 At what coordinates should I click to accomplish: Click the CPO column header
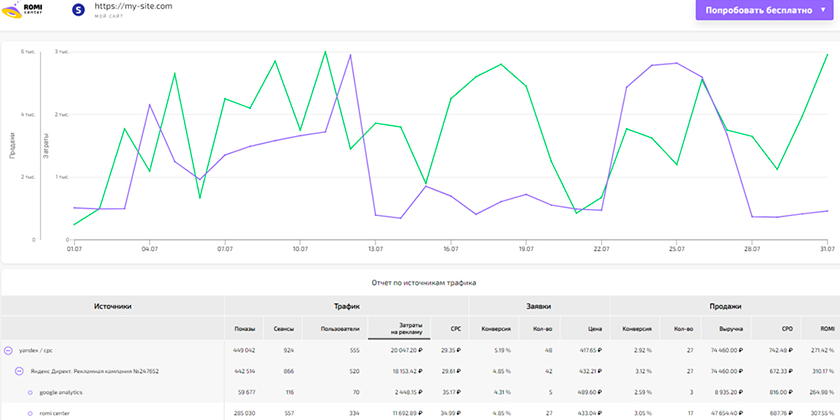coord(788,328)
